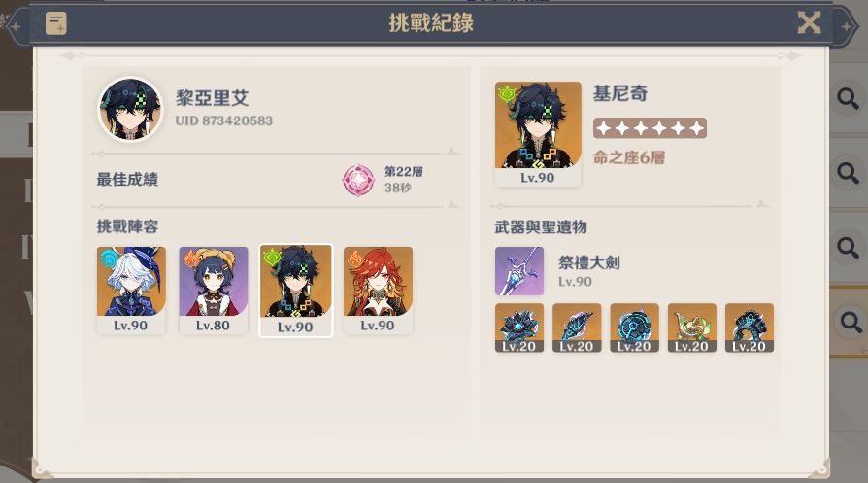Select Furina portrait in challenge lineup
This screenshot has width=868, height=483.
(x=131, y=291)
